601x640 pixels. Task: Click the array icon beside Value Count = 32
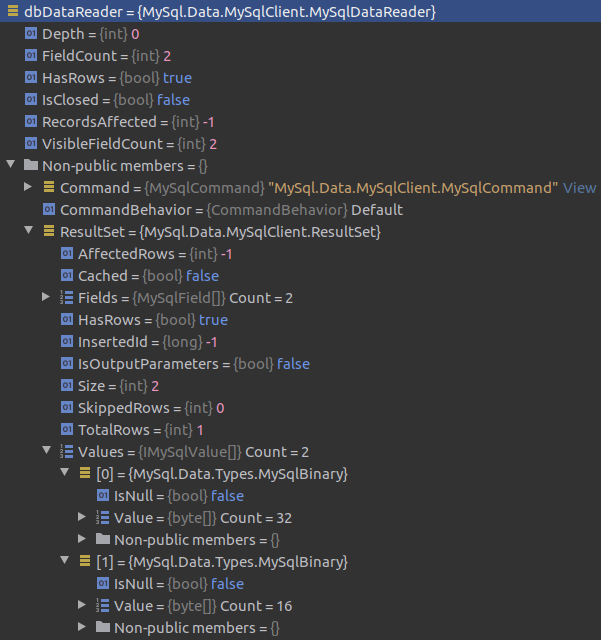(102, 517)
